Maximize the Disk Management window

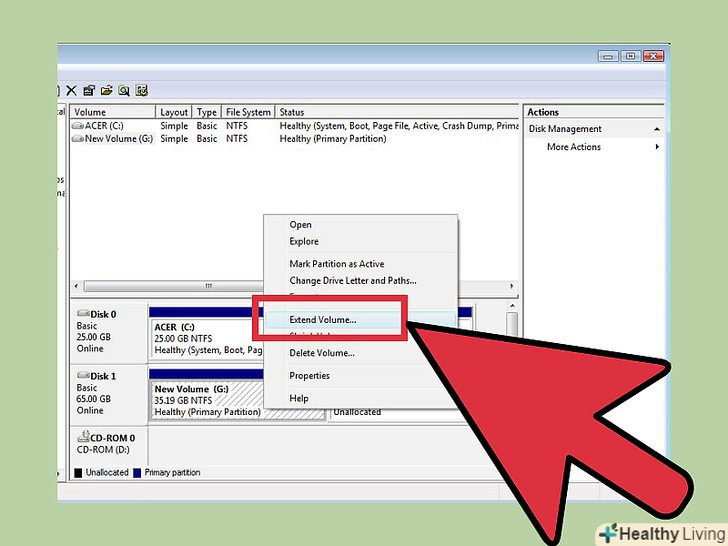[x=630, y=56]
